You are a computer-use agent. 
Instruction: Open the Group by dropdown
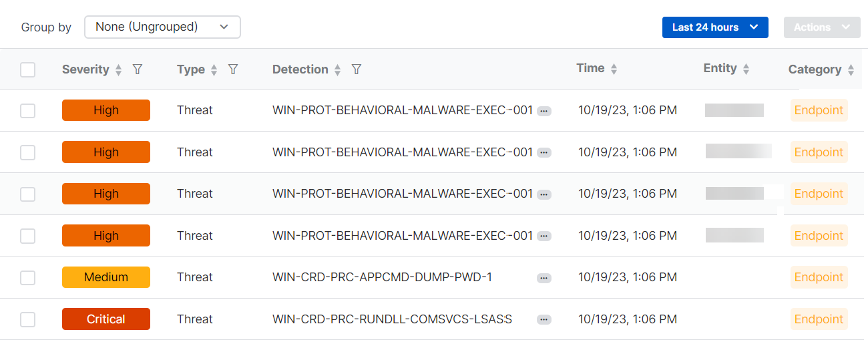pos(162,27)
